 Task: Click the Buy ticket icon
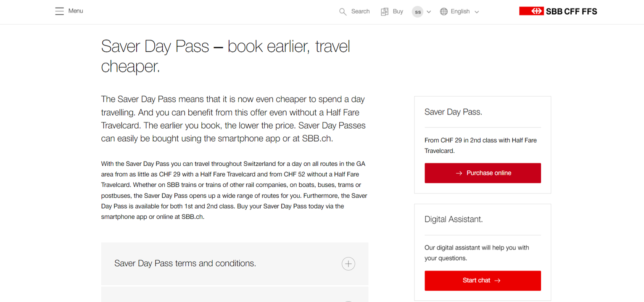click(x=385, y=12)
